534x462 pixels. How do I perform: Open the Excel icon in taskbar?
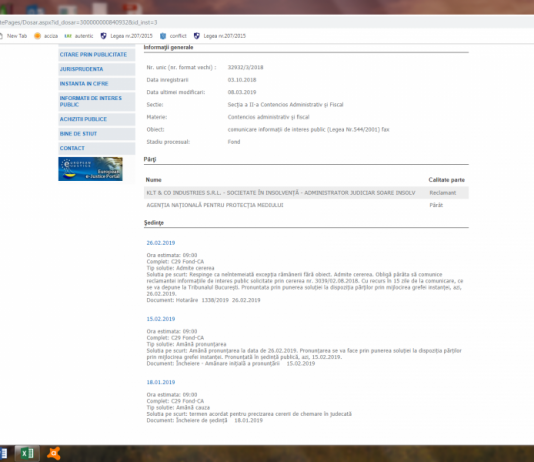point(27,453)
